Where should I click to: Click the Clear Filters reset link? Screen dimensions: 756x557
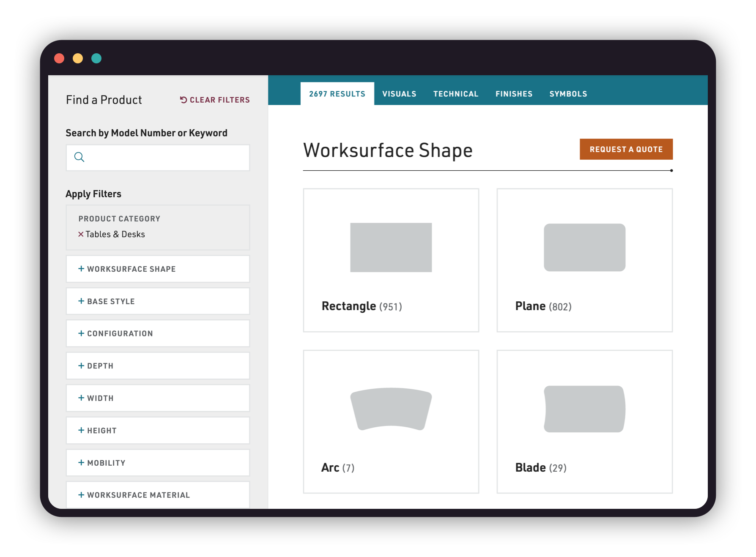(215, 100)
